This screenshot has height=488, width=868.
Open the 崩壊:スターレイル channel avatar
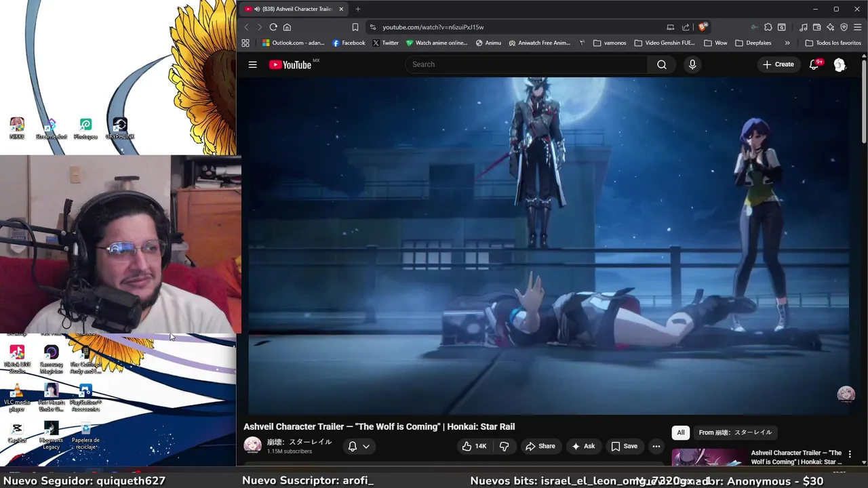[x=252, y=445]
